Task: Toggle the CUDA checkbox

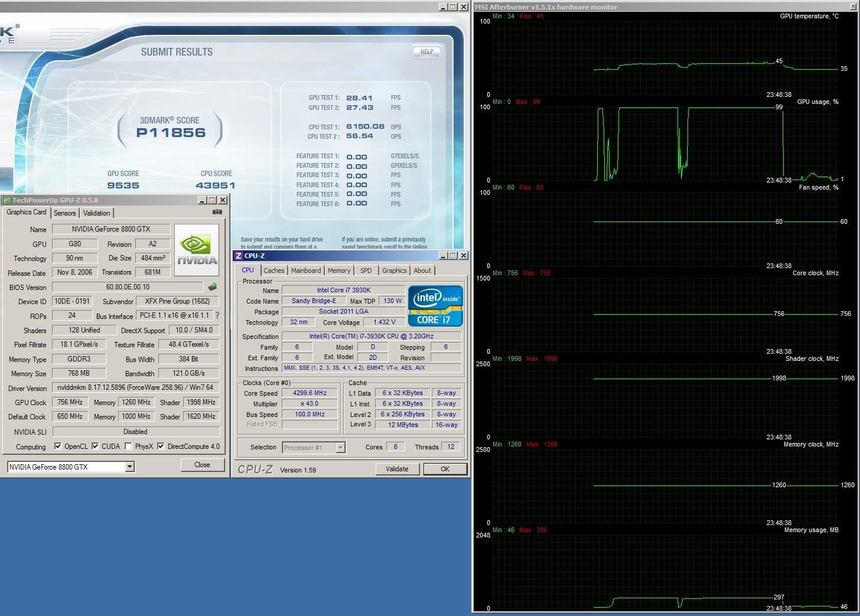Action: 95,446
